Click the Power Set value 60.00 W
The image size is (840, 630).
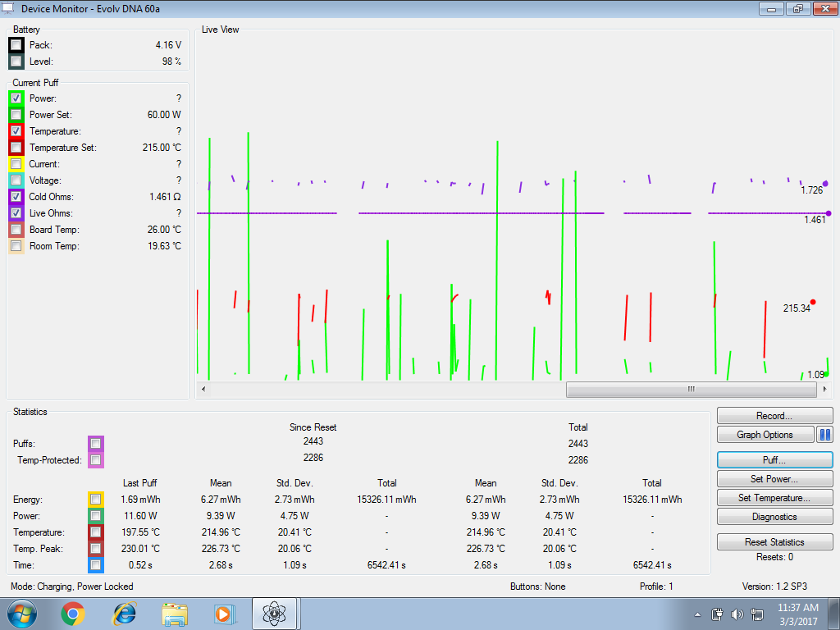(x=164, y=115)
